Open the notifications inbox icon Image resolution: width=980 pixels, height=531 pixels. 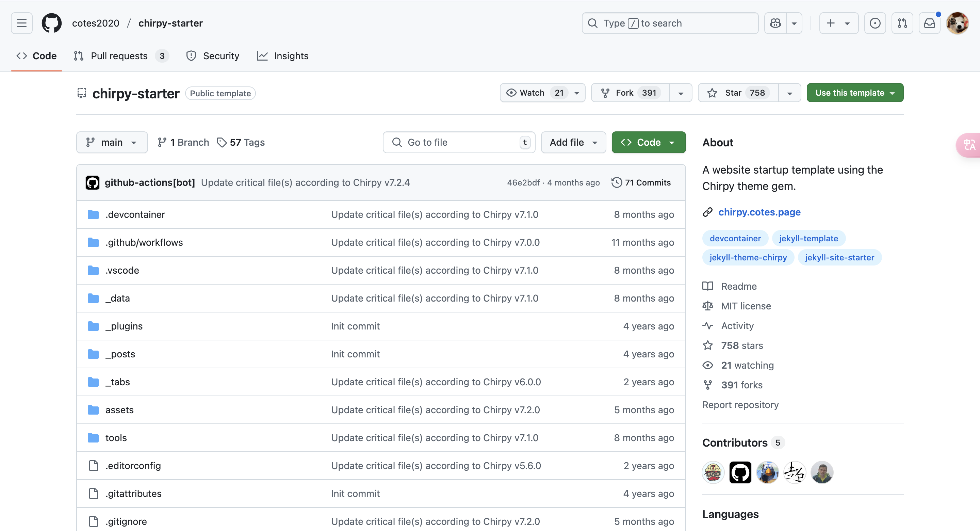tap(930, 23)
